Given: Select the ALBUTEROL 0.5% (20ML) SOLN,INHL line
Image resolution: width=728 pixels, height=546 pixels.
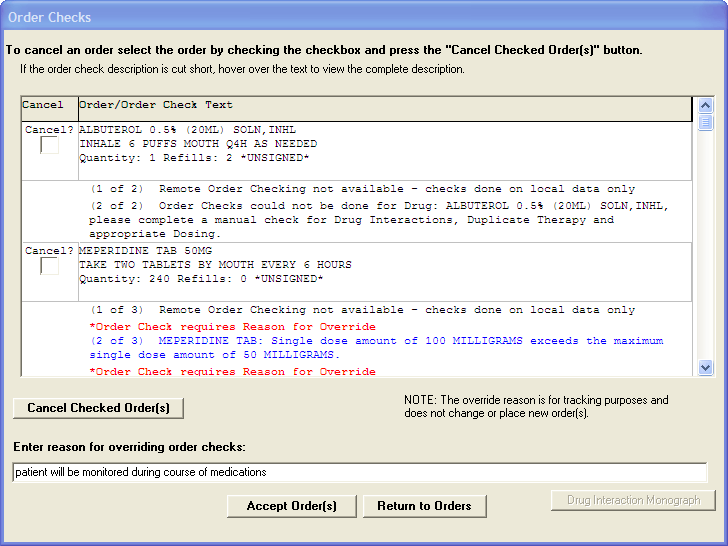Looking at the screenshot, I should pyautogui.click(x=188, y=130).
